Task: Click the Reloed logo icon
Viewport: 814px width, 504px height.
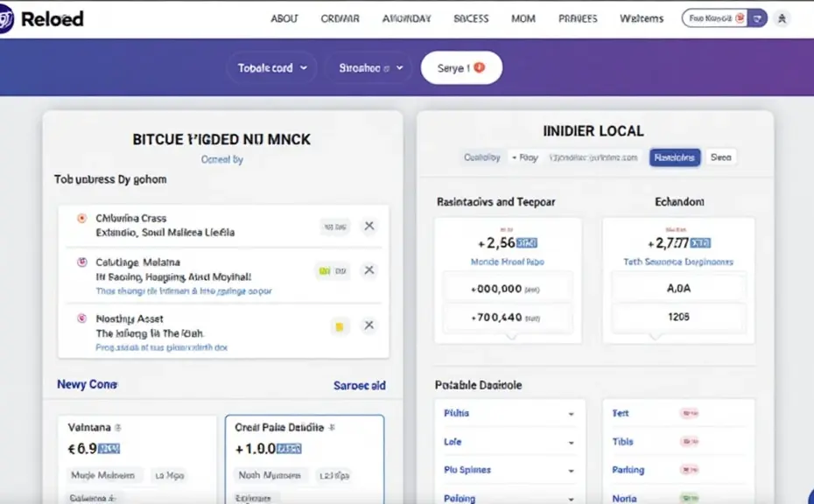Action: pos(7,18)
